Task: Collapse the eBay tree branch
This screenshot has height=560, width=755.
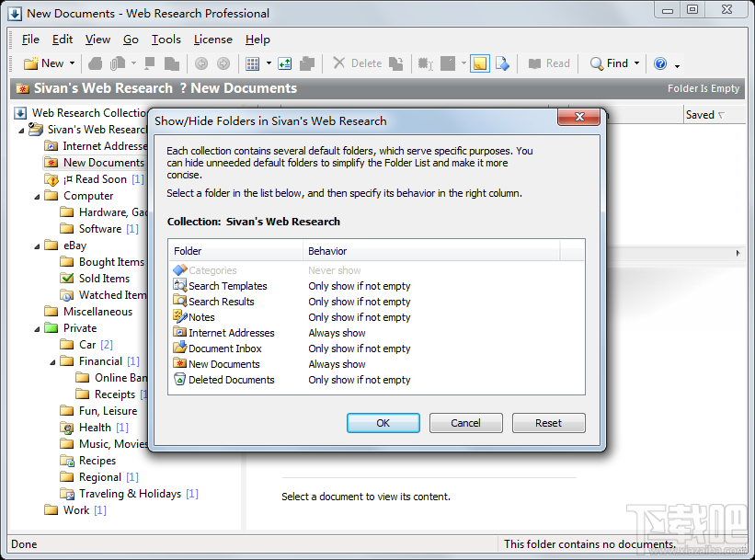Action: click(x=36, y=245)
